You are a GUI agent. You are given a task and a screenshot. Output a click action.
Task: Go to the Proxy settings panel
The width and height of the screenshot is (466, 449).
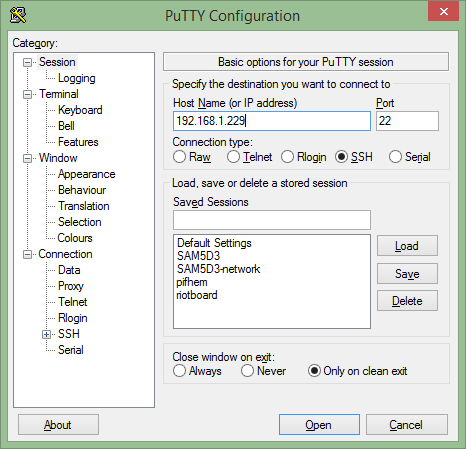pos(71,286)
